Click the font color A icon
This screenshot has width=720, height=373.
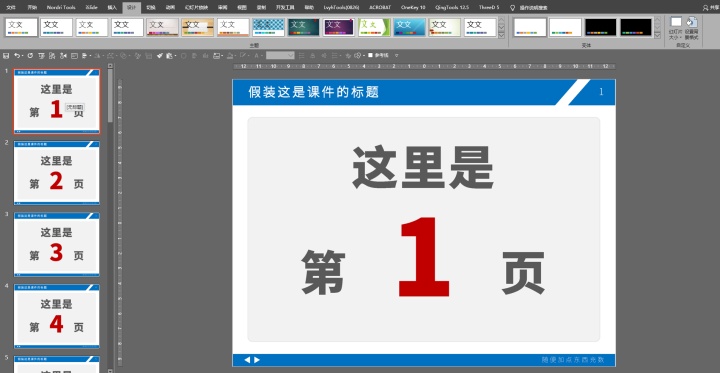click(x=256, y=56)
